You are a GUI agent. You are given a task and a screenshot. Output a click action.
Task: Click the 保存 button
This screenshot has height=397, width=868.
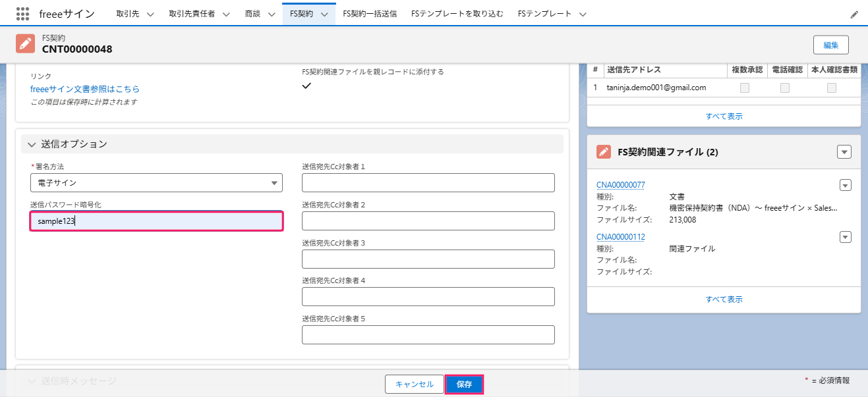465,384
